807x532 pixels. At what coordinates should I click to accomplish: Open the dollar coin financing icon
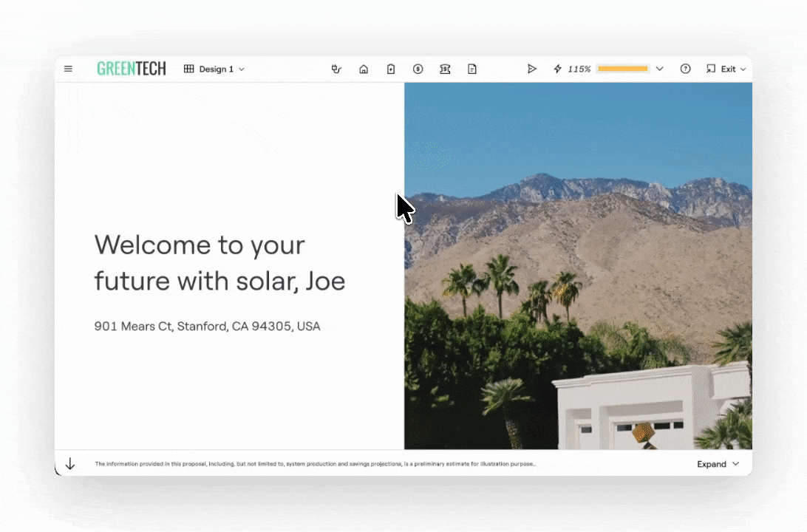click(418, 69)
